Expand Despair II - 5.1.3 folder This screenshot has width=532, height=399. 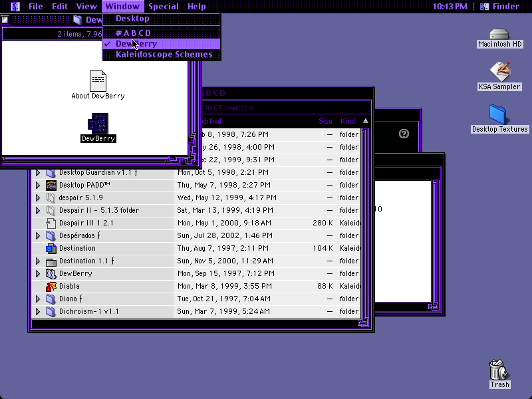point(38,210)
